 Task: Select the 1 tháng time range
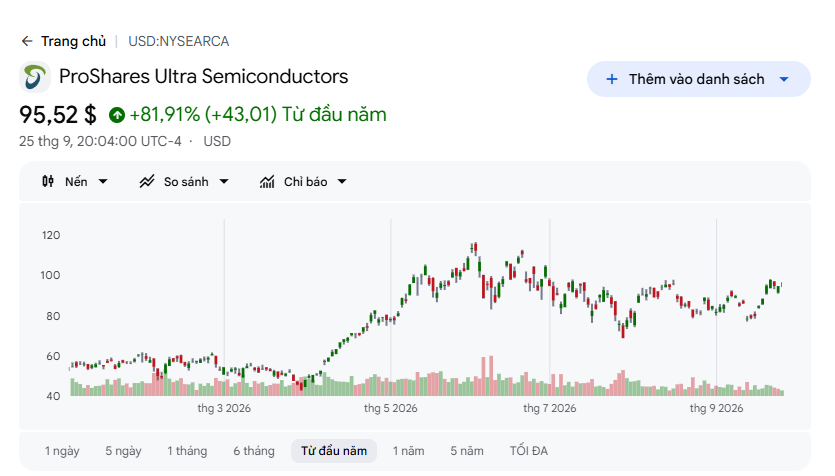187,451
